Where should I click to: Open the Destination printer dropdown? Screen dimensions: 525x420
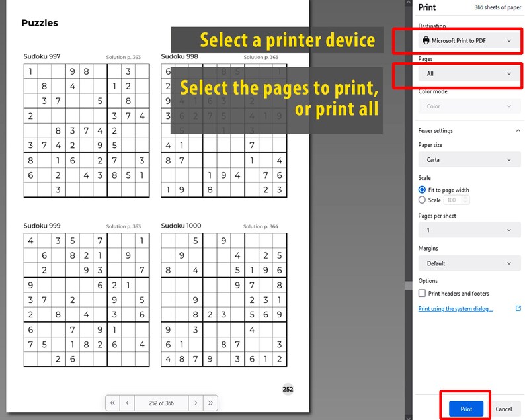469,40
